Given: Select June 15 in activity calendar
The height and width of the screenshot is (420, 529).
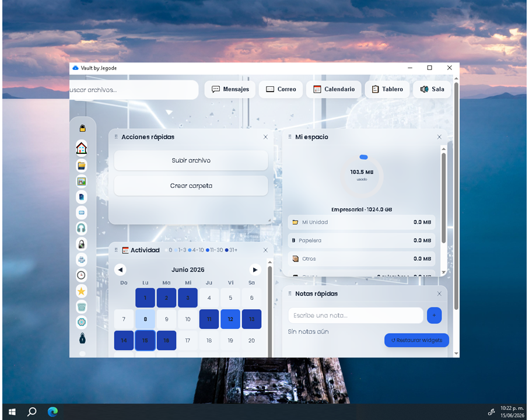Looking at the screenshot, I should (x=145, y=341).
